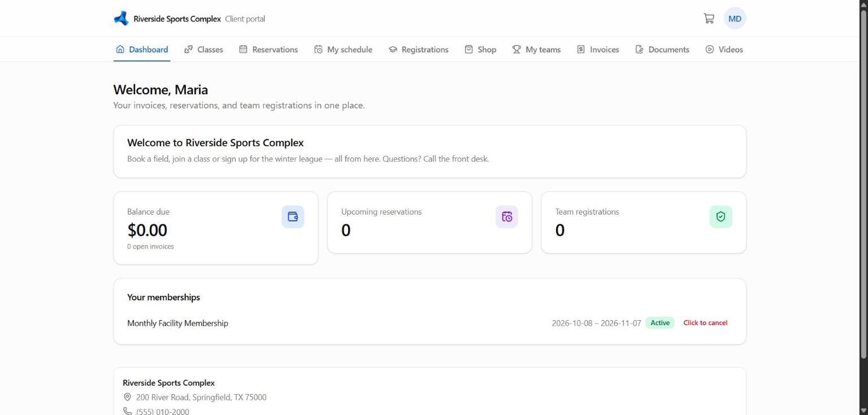Viewport: 868px width, 415px height.
Task: Open the MD user avatar menu
Action: click(x=735, y=19)
